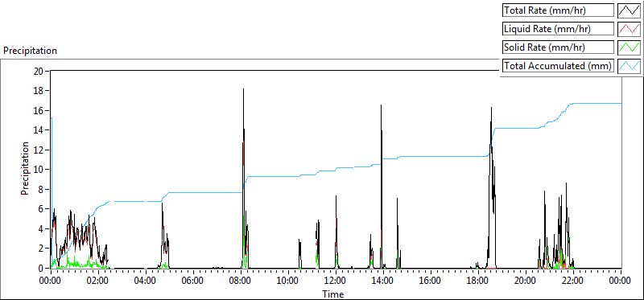This screenshot has width=644, height=300.
Task: Select the Total Accumulated (mm) legend label
Action: [558, 66]
